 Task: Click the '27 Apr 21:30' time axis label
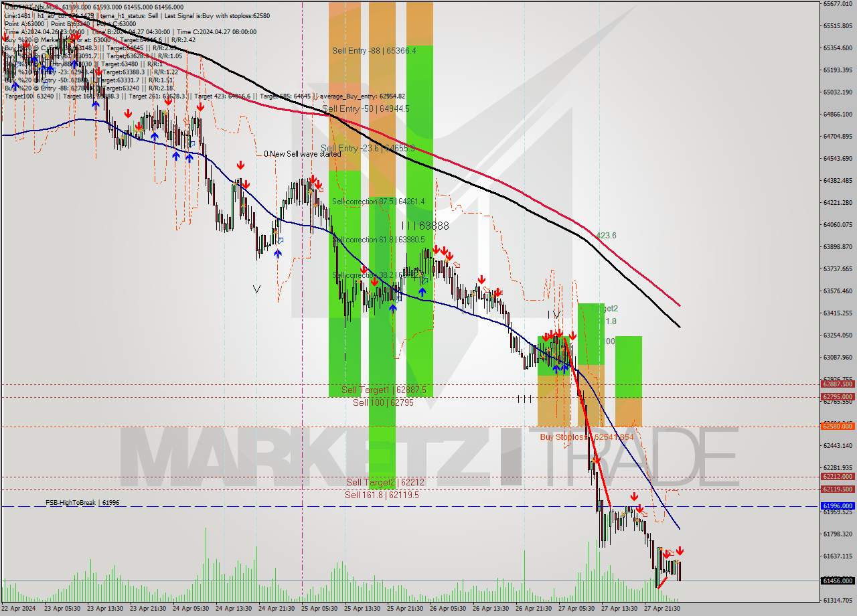663,609
